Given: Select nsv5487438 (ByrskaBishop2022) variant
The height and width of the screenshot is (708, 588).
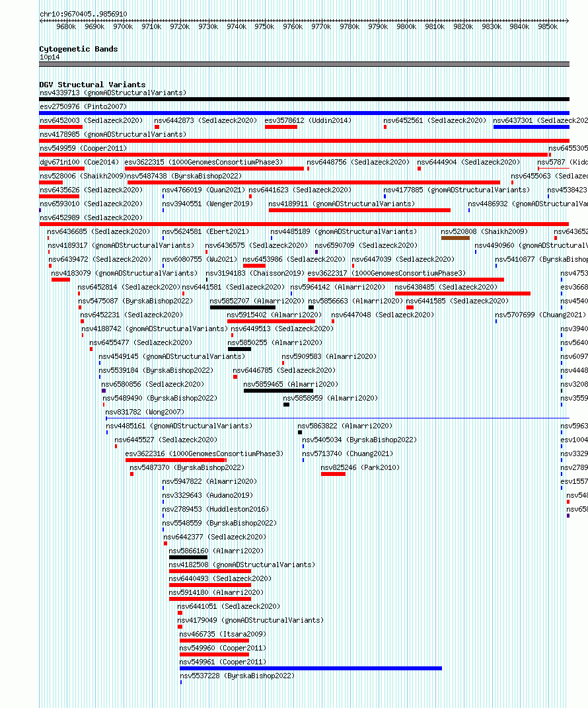Looking at the screenshot, I should point(184,176).
